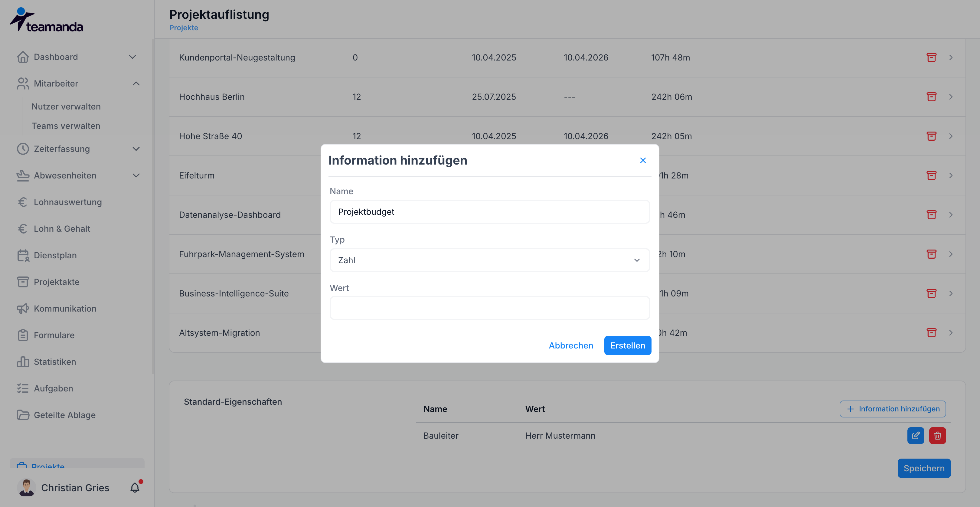Click the teamanda logo
The image size is (980, 507).
pyautogui.click(x=46, y=19)
